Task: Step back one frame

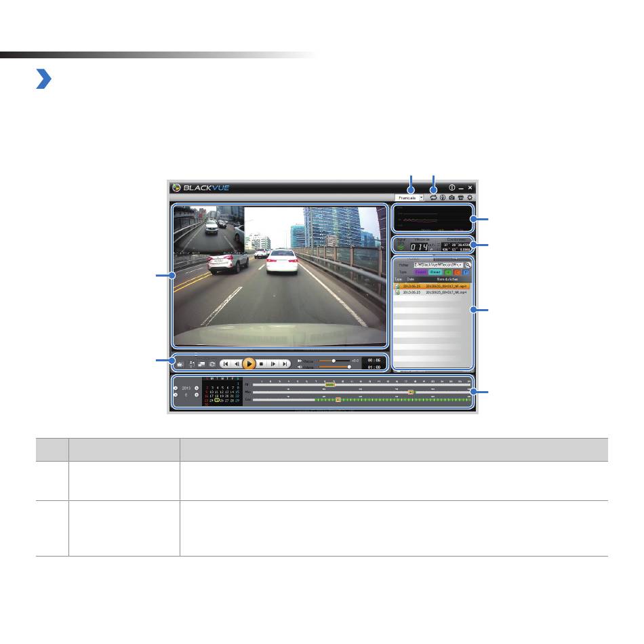Action: [237, 364]
